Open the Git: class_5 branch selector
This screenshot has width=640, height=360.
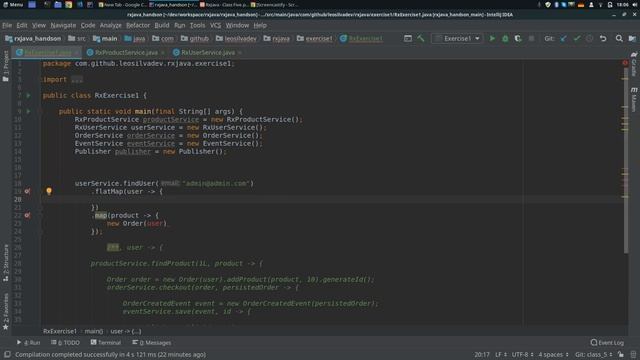(594, 354)
